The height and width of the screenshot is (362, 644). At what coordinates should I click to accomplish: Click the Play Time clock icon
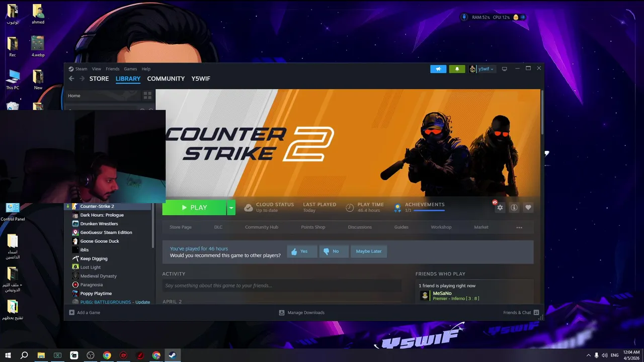(x=350, y=207)
